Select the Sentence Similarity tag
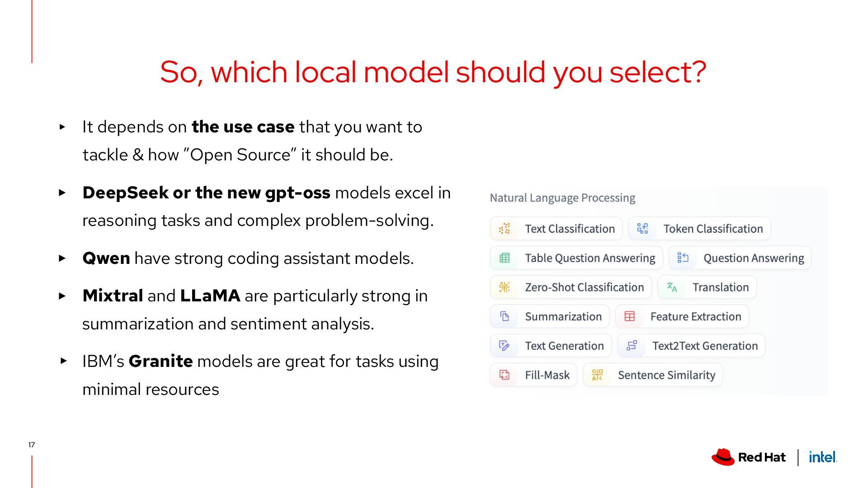This screenshot has width=868, height=488. tap(653, 375)
